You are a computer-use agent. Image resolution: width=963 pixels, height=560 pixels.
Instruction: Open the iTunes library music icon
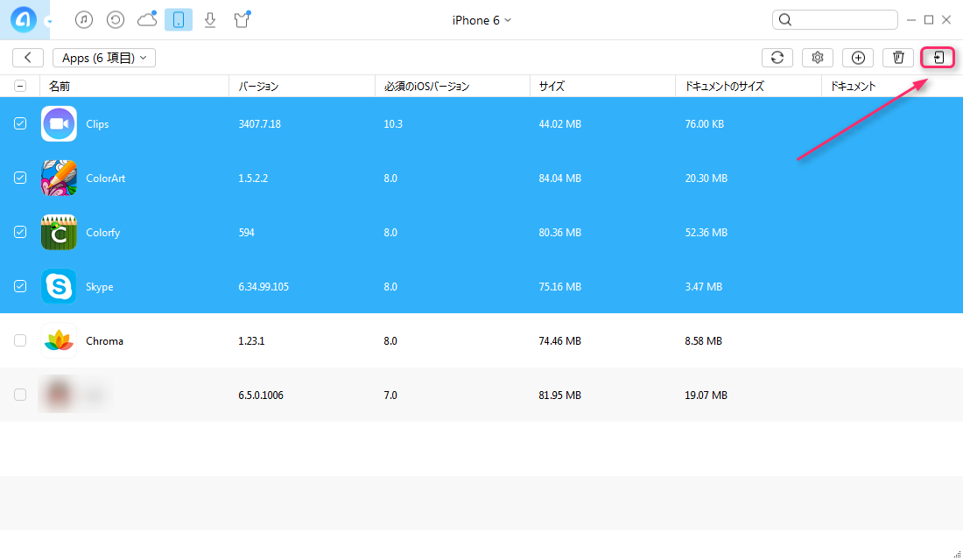[84, 19]
